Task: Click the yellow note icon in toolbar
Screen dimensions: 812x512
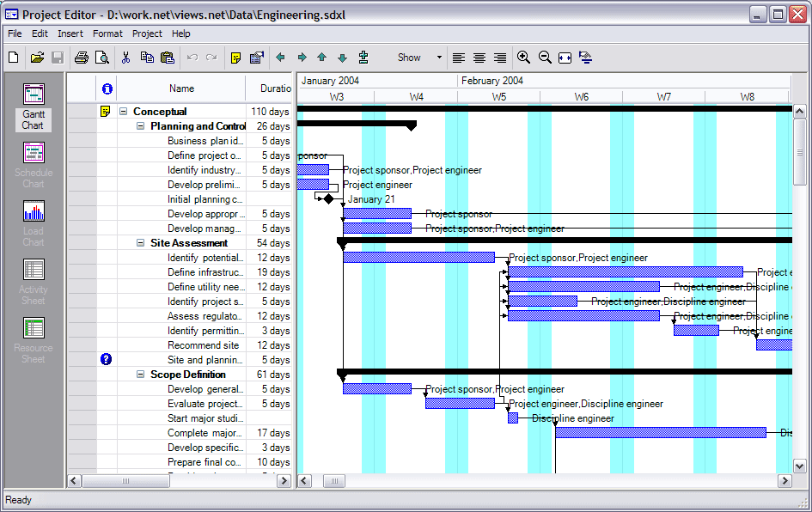Action: (235, 58)
